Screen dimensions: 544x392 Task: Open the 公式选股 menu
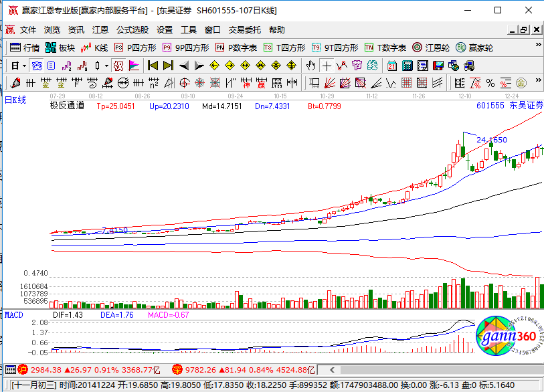132,30
